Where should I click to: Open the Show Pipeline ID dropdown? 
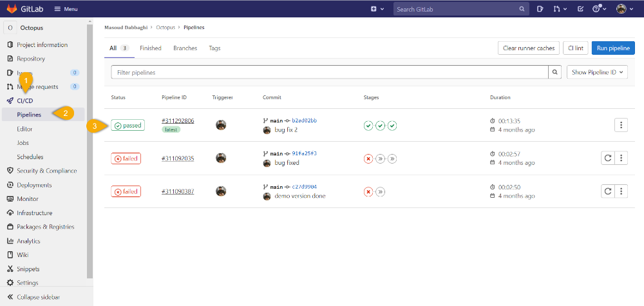click(597, 72)
